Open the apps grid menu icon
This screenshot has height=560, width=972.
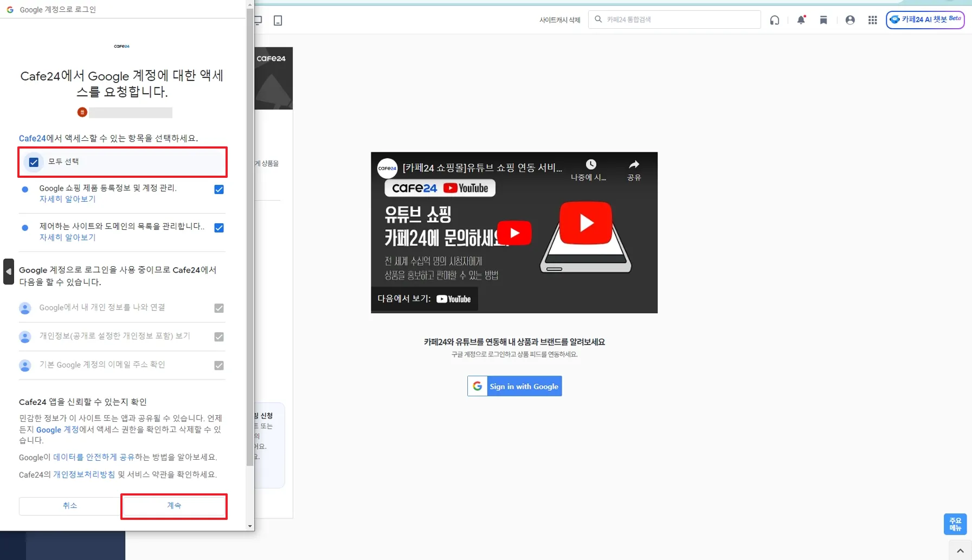(872, 20)
